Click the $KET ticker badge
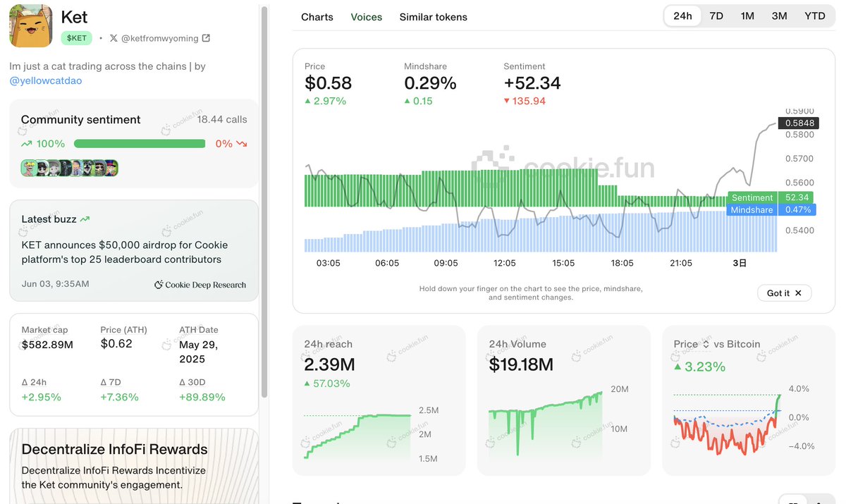 [x=77, y=38]
